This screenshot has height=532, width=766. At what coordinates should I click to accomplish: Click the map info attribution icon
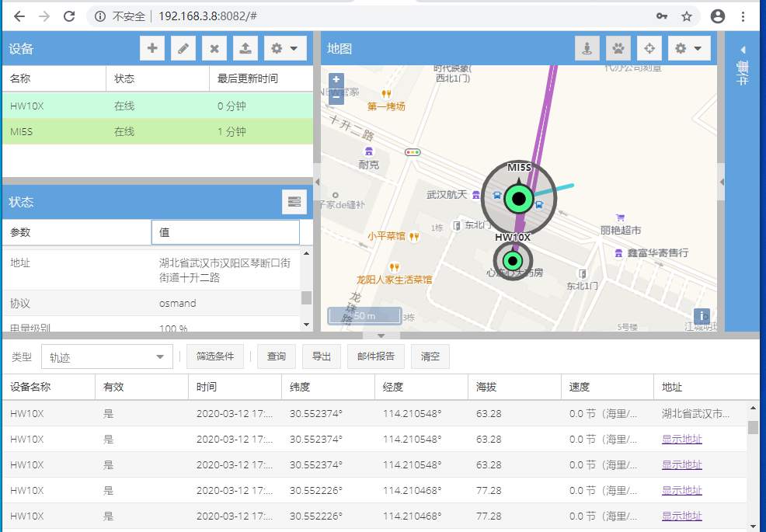(x=702, y=316)
